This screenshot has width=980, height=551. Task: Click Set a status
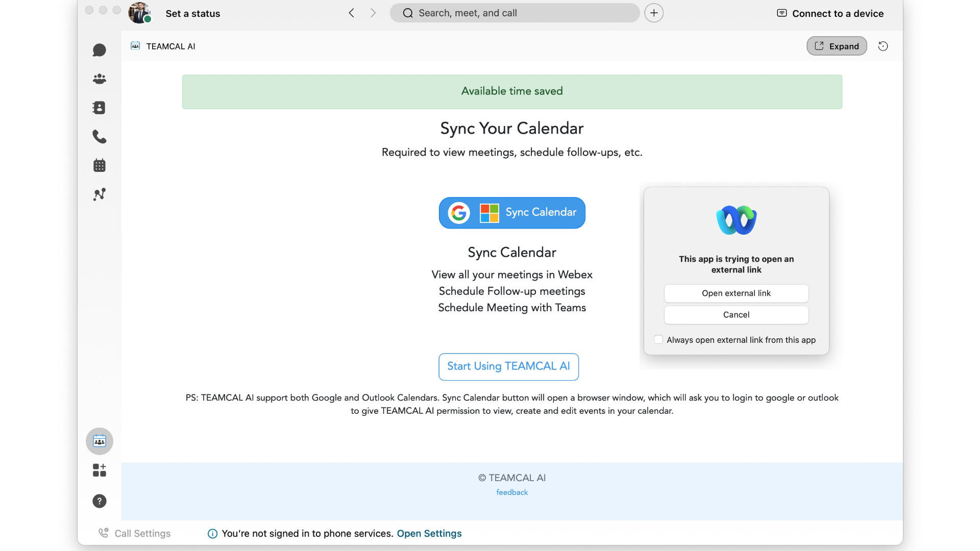coord(193,14)
